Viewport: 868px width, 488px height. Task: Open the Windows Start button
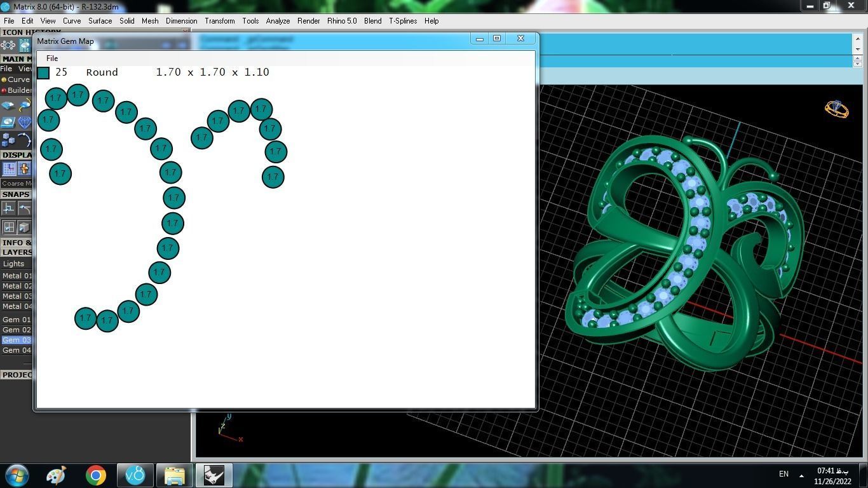[x=17, y=475]
